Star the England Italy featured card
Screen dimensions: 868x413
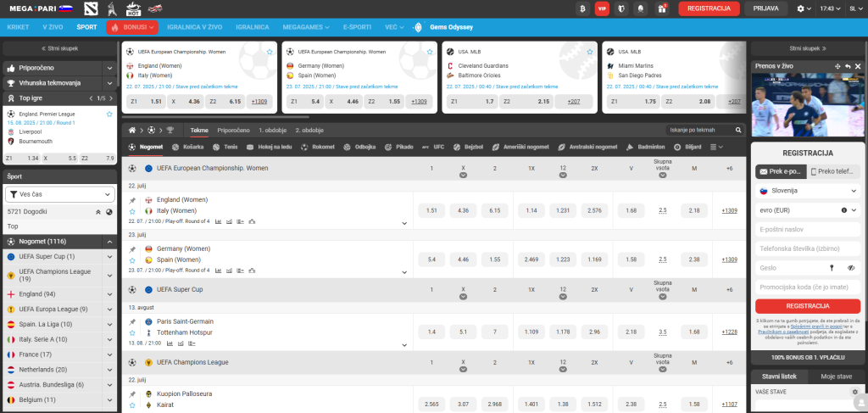pyautogui.click(x=270, y=52)
